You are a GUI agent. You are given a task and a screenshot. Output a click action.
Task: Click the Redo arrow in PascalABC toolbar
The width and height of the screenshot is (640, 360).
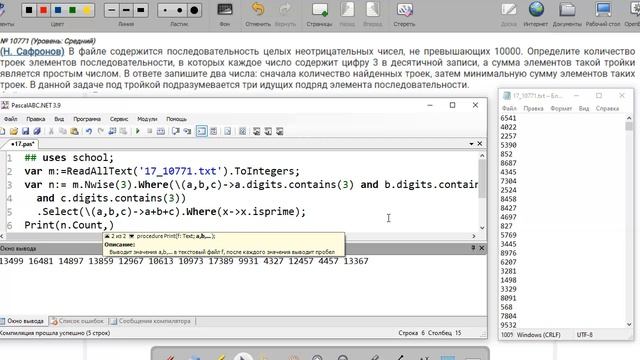pos(100,131)
